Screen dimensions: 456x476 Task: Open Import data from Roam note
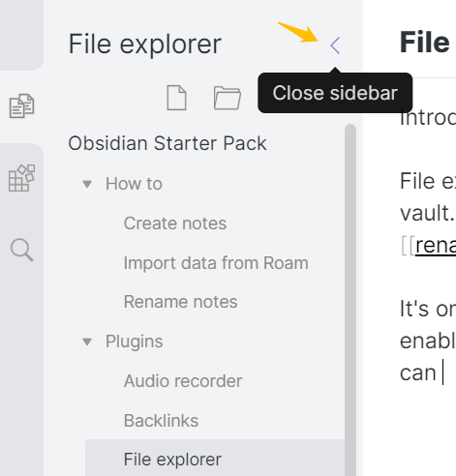[x=216, y=263]
